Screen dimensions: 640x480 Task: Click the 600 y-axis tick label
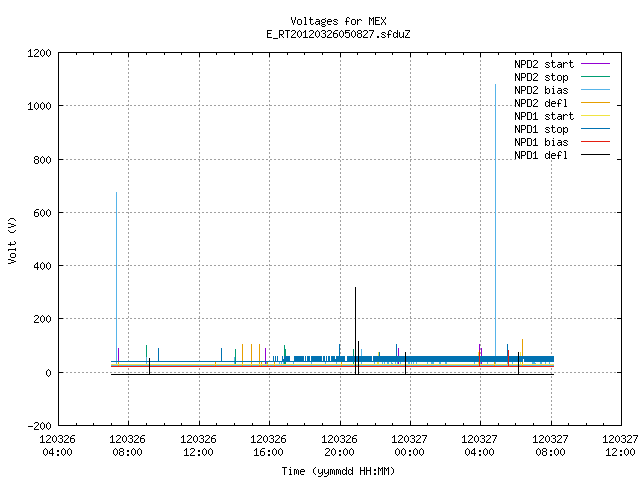42,213
